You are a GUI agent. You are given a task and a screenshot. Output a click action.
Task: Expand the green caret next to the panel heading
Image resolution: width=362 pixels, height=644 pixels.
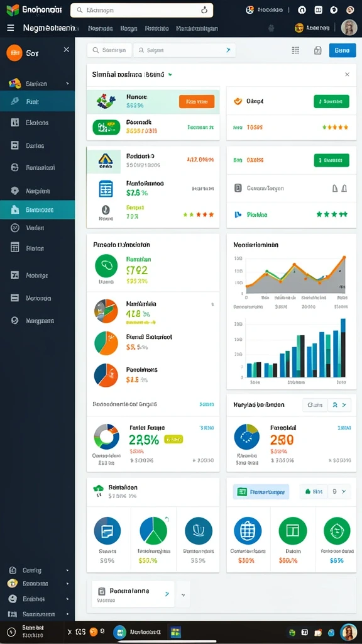click(x=170, y=75)
